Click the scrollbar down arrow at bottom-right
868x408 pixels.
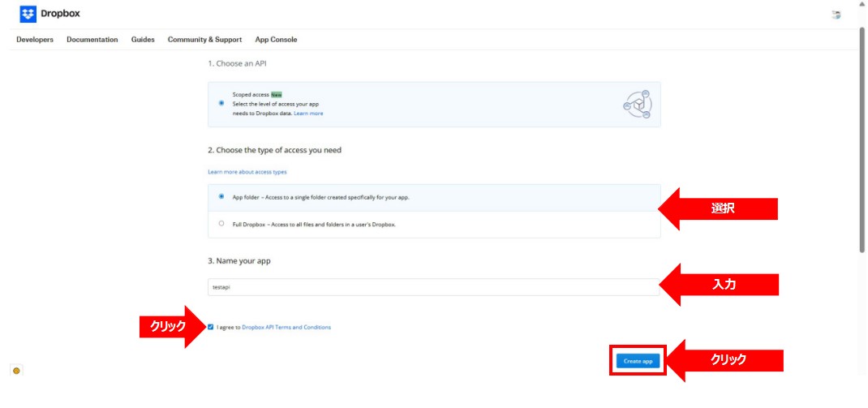862,403
